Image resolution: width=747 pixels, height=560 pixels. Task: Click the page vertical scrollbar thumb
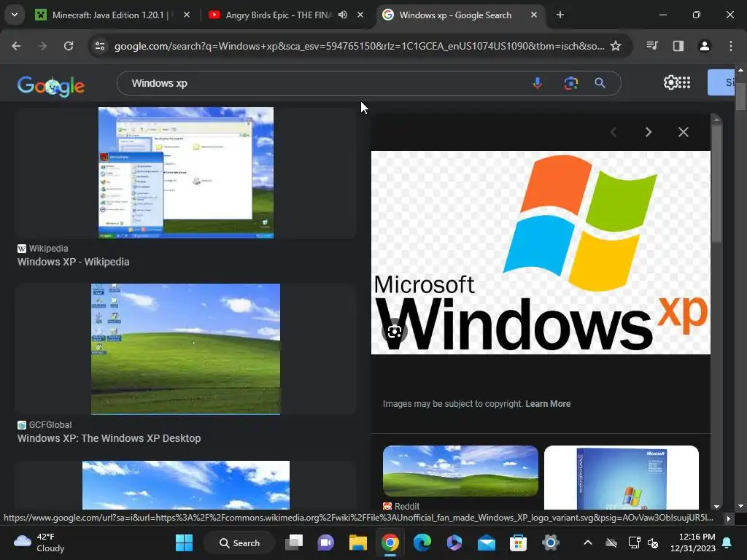[x=740, y=98]
